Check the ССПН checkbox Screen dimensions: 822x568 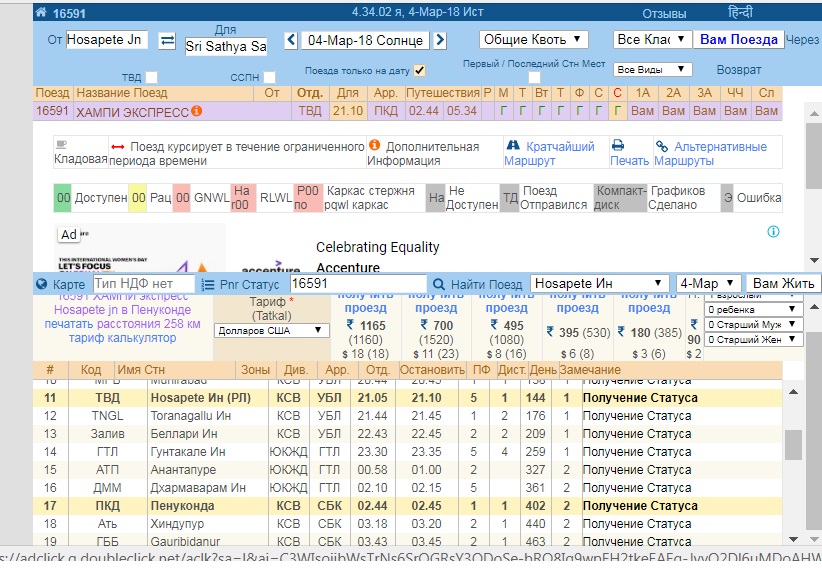click(x=268, y=77)
